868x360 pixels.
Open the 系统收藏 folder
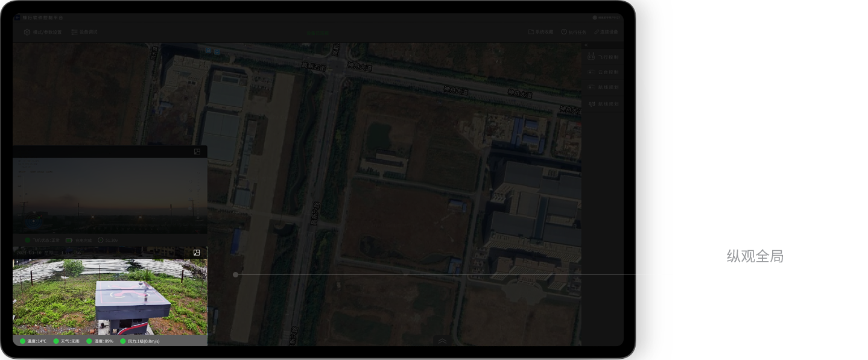pyautogui.click(x=540, y=32)
